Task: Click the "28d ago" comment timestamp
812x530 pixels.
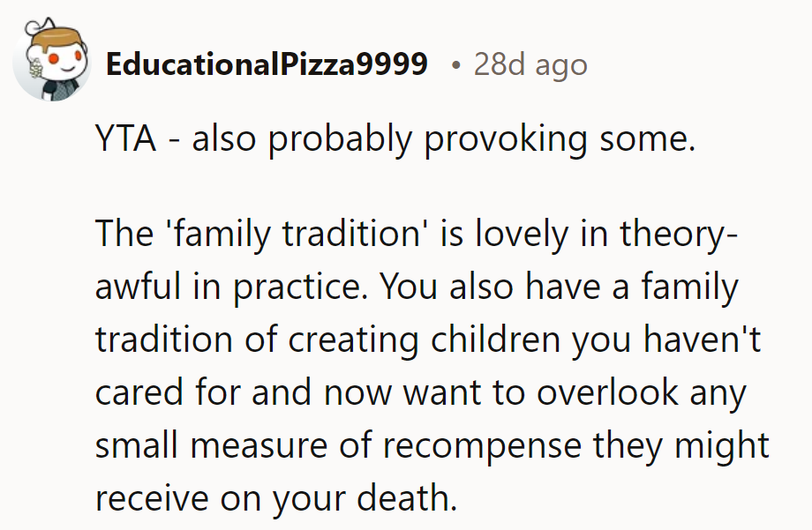Action: (x=530, y=64)
